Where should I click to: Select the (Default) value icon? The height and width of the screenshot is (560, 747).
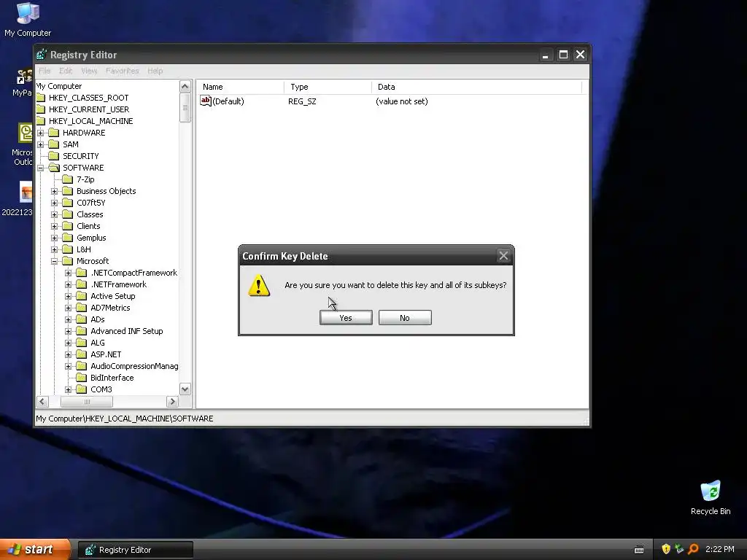point(205,101)
